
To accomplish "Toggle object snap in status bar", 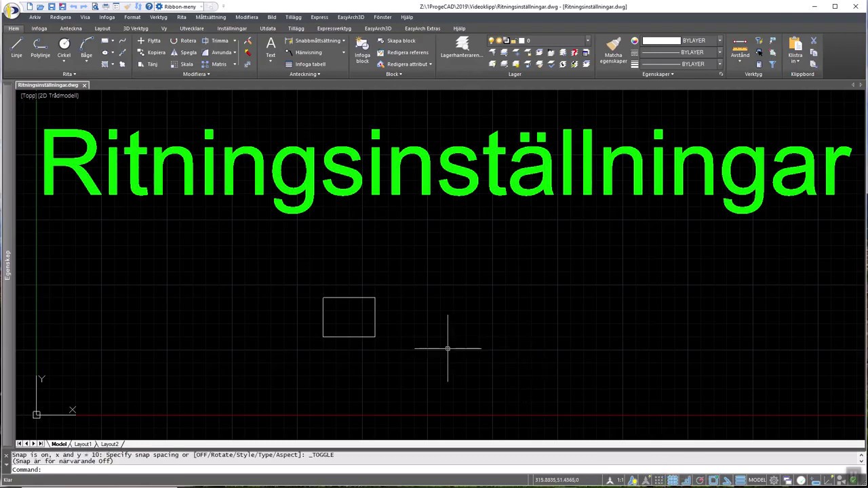I will pyautogui.click(x=713, y=480).
